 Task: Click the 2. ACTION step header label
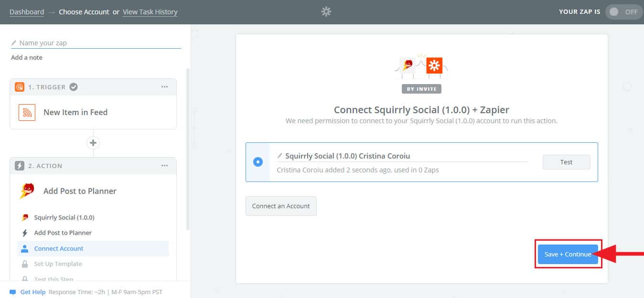coord(45,166)
